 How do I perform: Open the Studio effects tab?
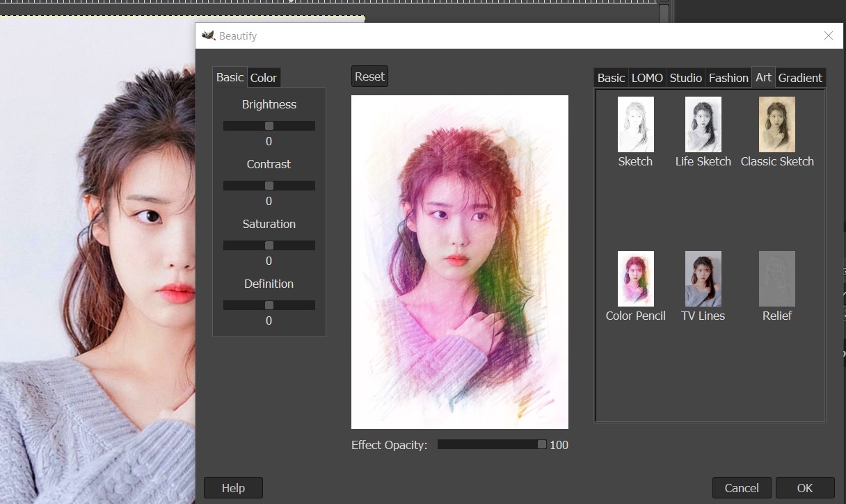(685, 78)
